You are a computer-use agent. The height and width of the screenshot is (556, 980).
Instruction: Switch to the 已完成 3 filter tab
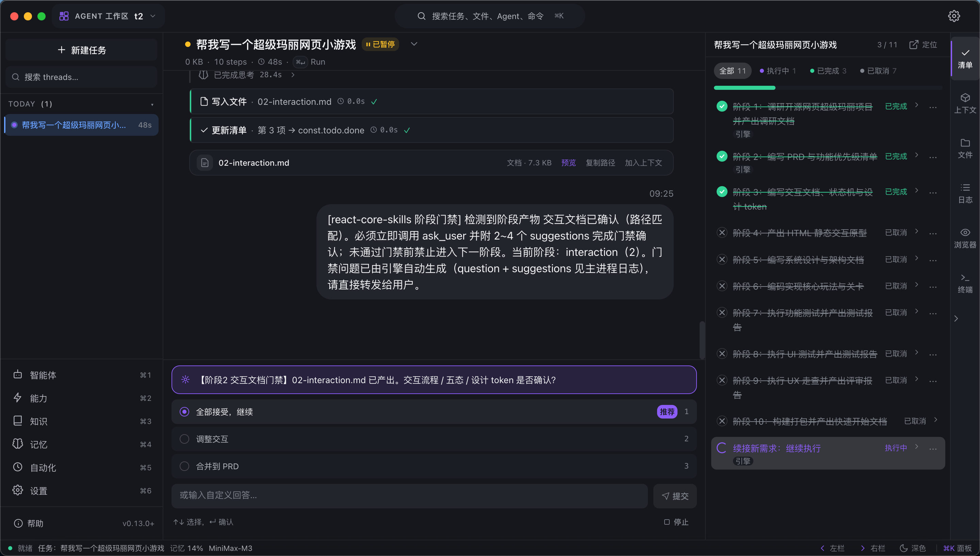[828, 71]
